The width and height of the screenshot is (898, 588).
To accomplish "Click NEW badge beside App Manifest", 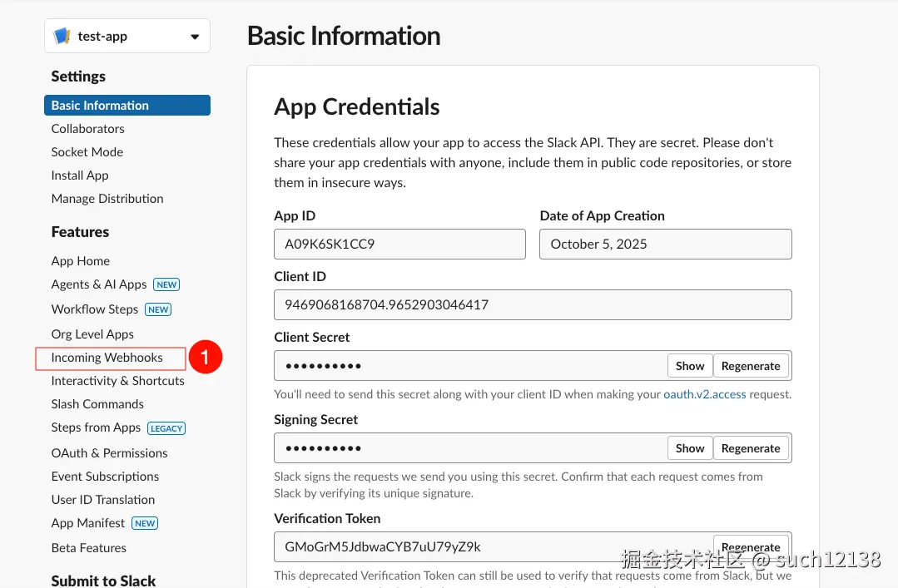I will [x=145, y=523].
